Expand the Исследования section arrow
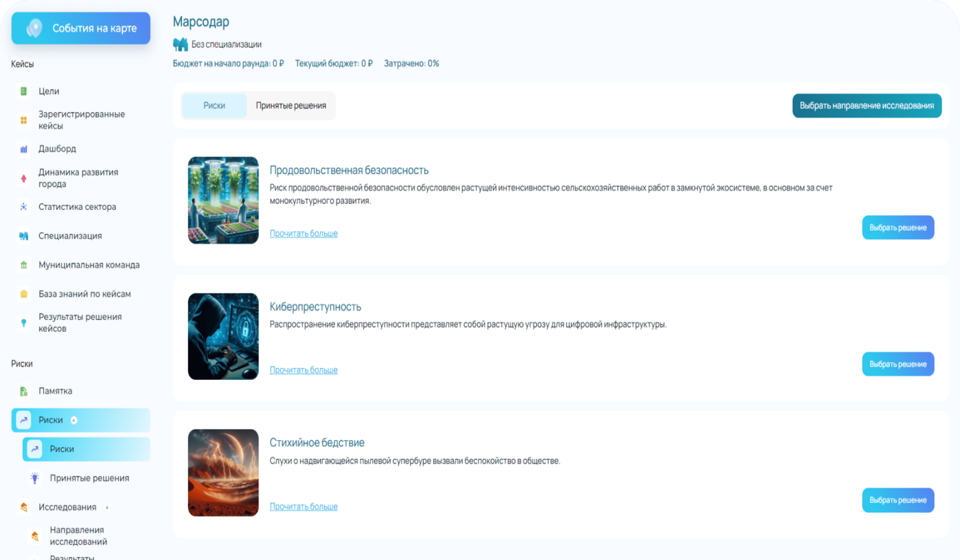This screenshot has height=560, width=960. [107, 507]
